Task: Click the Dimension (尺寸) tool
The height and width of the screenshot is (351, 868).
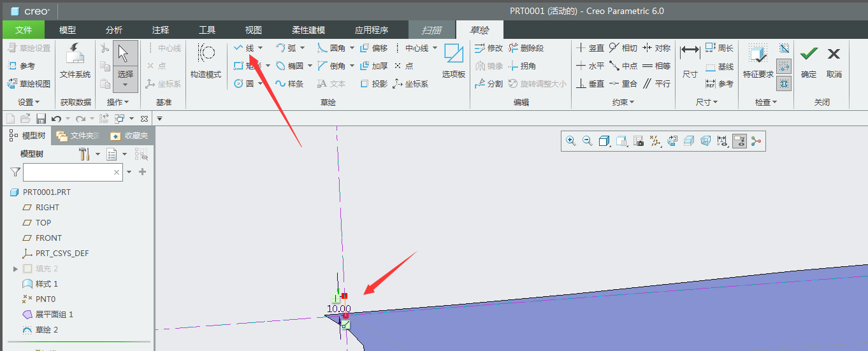Action: [x=690, y=61]
